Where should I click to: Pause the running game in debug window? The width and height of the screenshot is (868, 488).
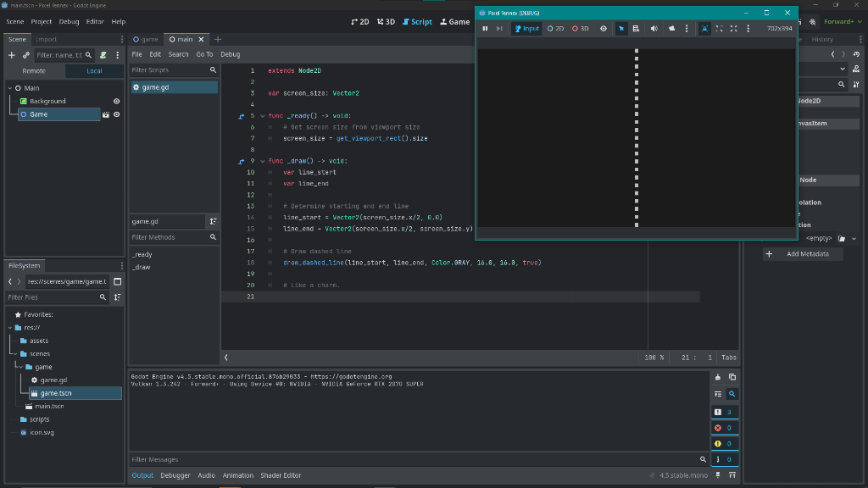pyautogui.click(x=485, y=29)
